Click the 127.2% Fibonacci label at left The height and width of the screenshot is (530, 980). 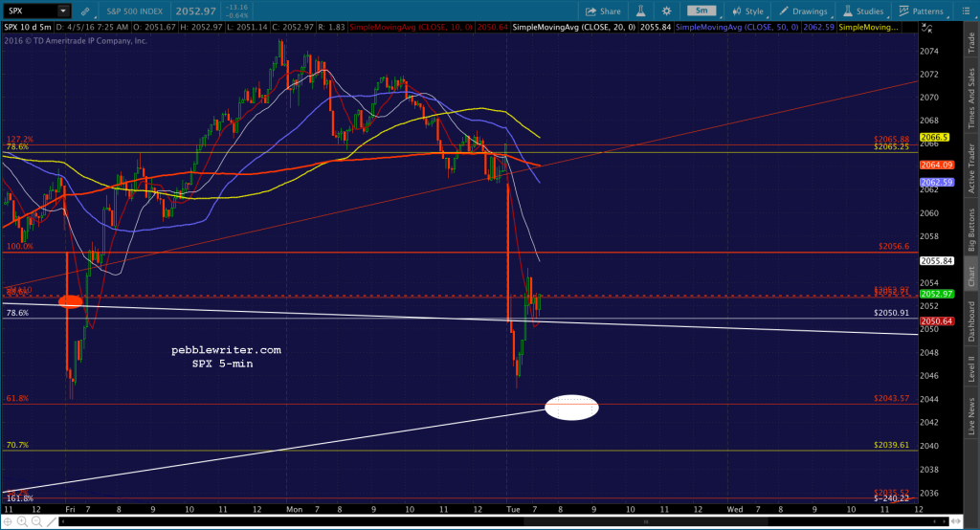tap(20, 140)
